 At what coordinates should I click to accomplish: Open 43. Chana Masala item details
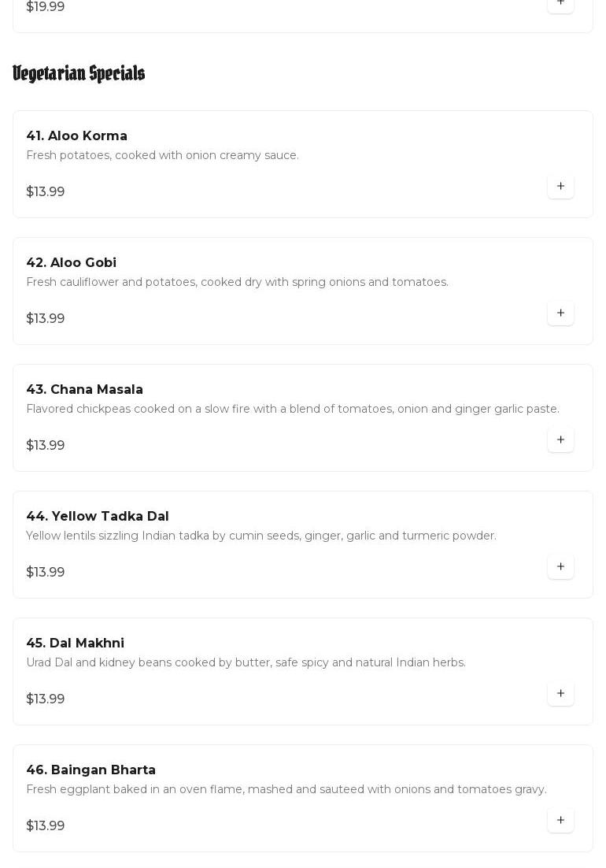[x=84, y=390]
